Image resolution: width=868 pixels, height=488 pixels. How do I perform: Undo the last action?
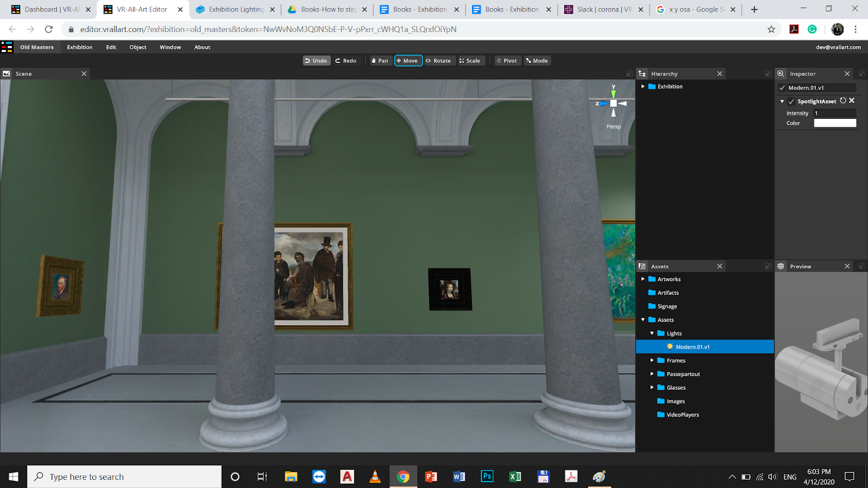316,61
